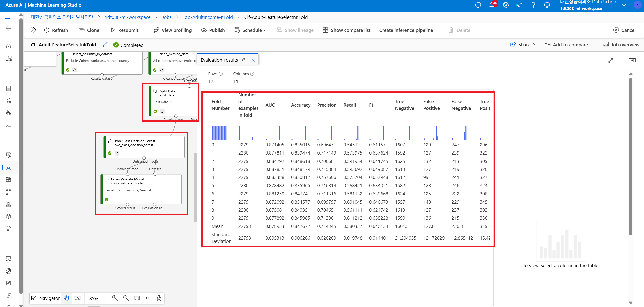Open the notifications bell icon
The width and height of the screenshot is (644, 307).
pyautogui.click(x=491, y=5)
